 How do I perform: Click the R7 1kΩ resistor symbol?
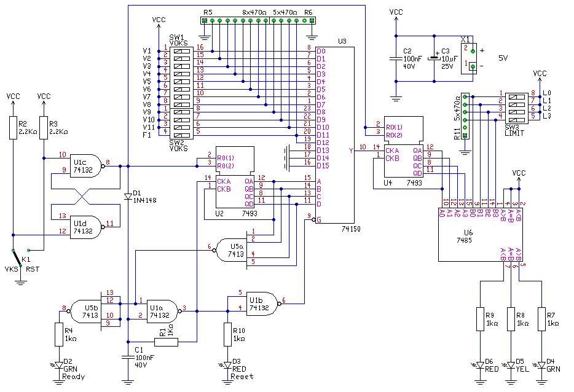pyautogui.click(x=542, y=319)
